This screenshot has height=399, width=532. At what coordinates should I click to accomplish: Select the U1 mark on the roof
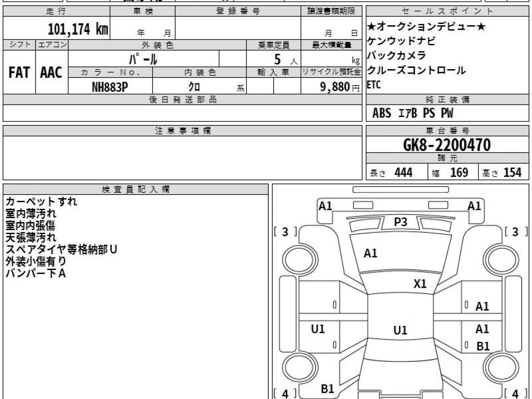[400, 330]
